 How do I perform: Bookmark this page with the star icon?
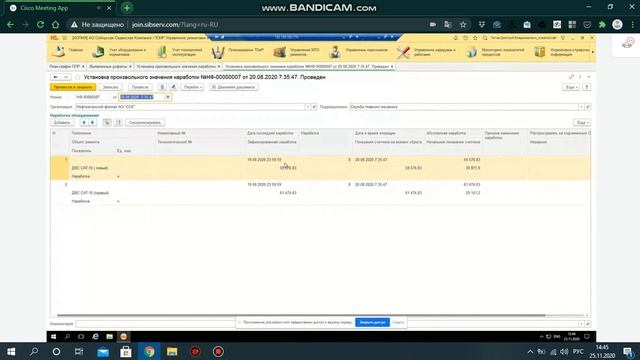(463, 24)
